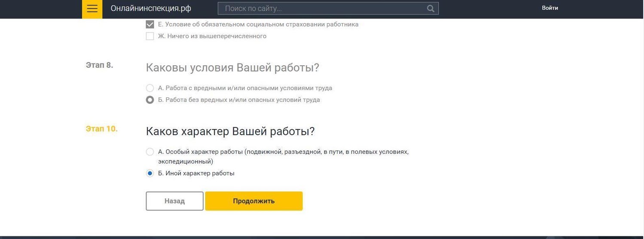Select radio Б 'Работа без вредных' conditions

[150, 100]
